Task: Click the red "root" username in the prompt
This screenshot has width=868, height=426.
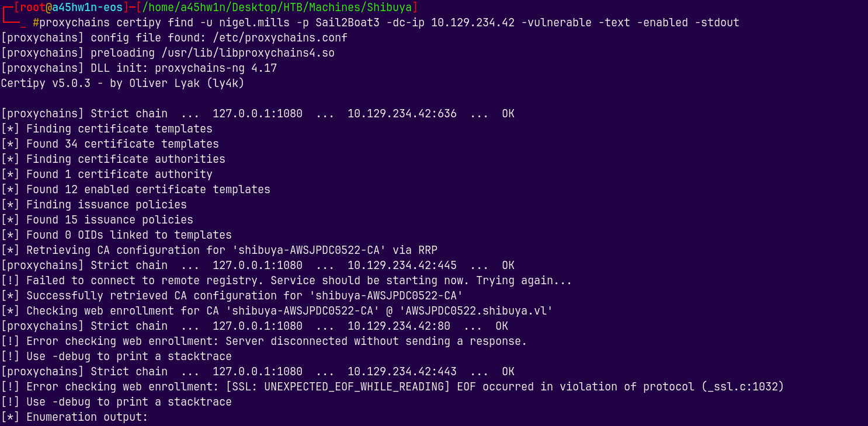Action: (33, 8)
